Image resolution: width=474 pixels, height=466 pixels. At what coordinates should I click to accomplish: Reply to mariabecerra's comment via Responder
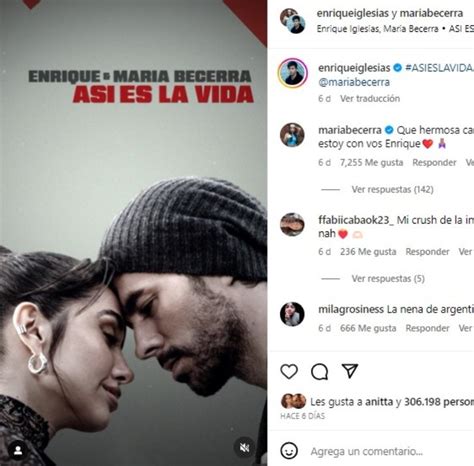434,163
